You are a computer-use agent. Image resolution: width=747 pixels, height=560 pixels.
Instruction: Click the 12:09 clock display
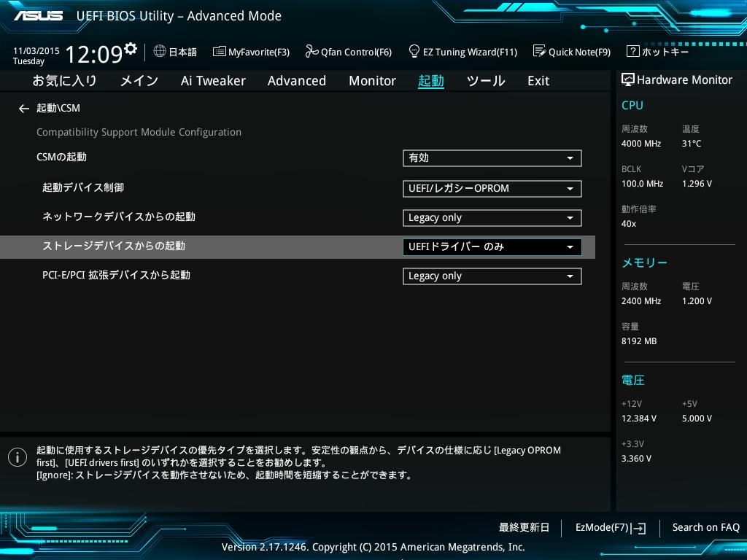pyautogui.click(x=93, y=54)
